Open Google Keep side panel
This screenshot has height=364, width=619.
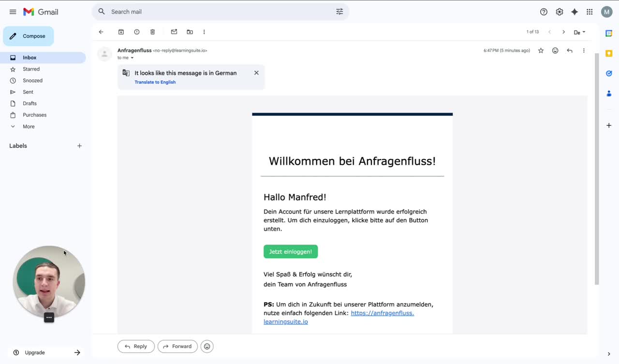609,53
